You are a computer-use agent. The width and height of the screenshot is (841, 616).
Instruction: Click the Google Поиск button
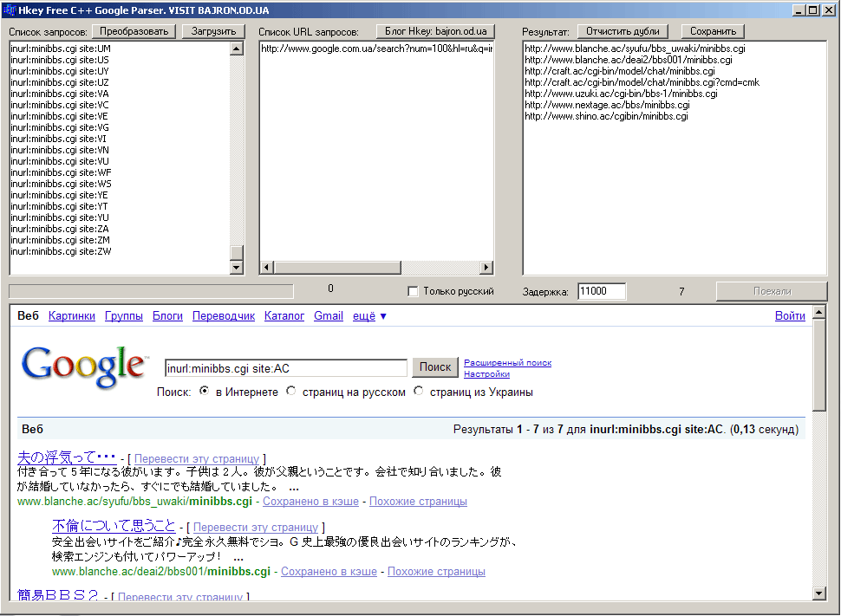pyautogui.click(x=435, y=367)
